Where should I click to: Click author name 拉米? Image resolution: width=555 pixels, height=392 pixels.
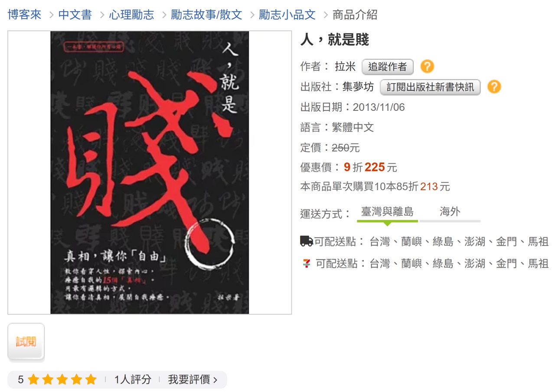[345, 67]
